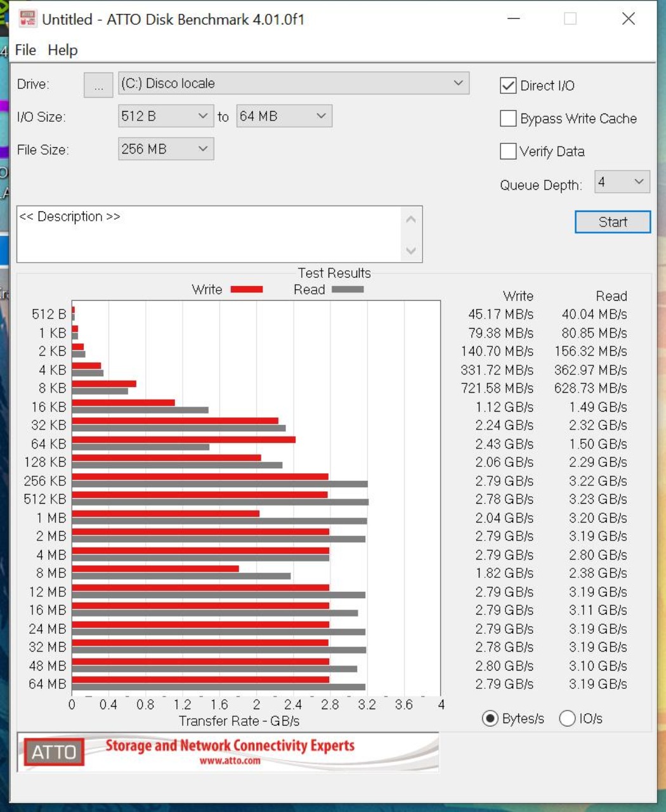
Task: Change the Queue Depth dropdown value
Action: 622,183
